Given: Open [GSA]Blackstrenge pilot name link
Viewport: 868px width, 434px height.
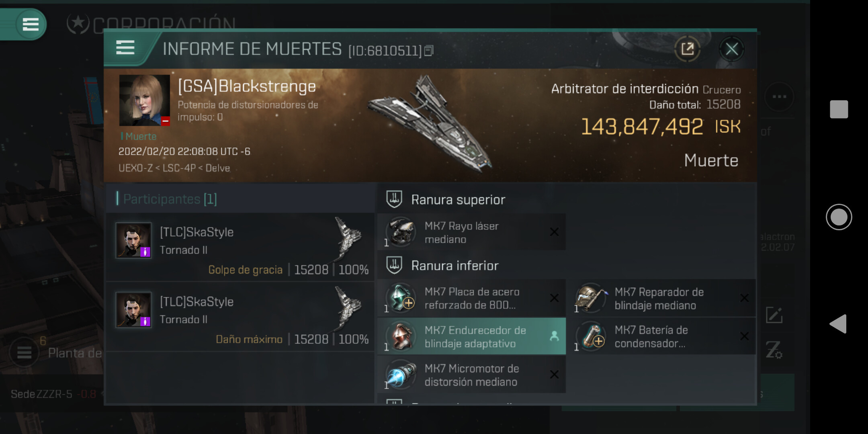Looking at the screenshot, I should pos(247,86).
